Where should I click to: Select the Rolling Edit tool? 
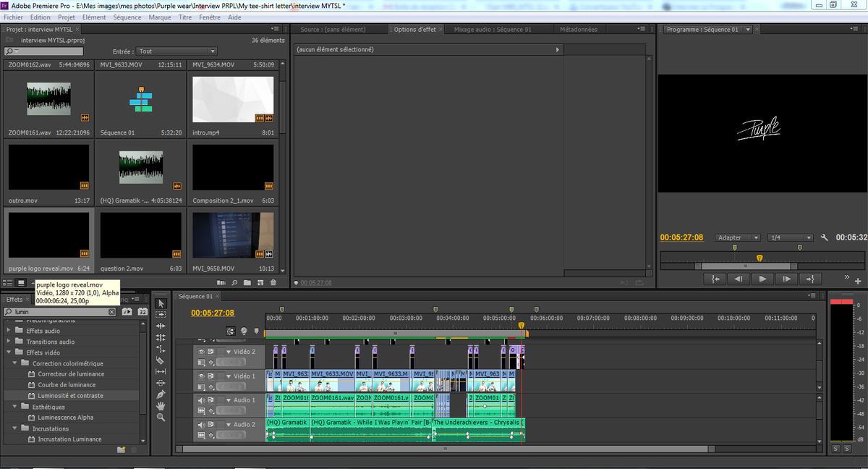coord(161,338)
